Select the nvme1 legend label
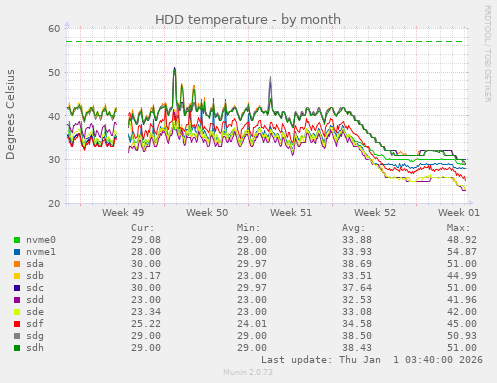Image resolution: width=497 pixels, height=383 pixels. click(41, 252)
